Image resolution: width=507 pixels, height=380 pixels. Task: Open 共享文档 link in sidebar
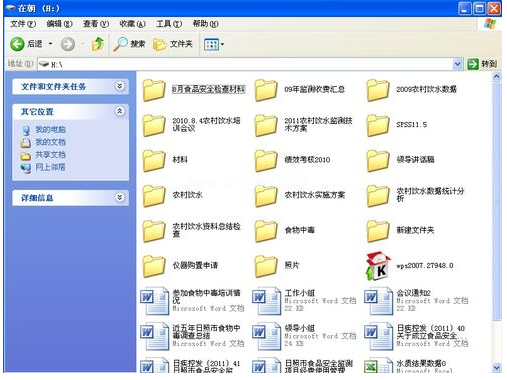50,155
